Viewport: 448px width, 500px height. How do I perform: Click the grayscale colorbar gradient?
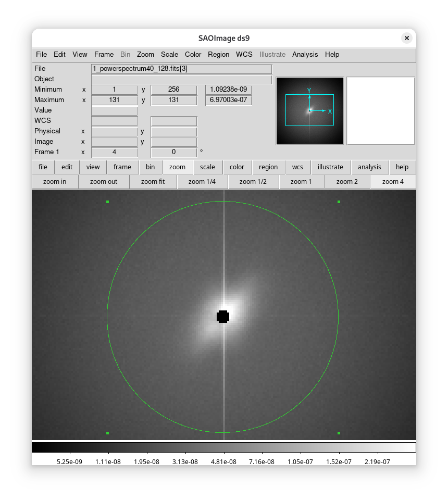(x=223, y=447)
